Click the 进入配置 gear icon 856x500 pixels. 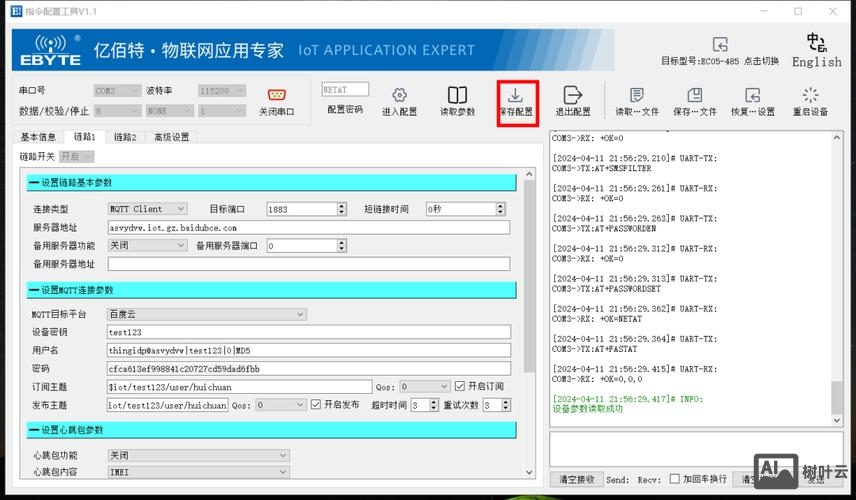click(399, 96)
